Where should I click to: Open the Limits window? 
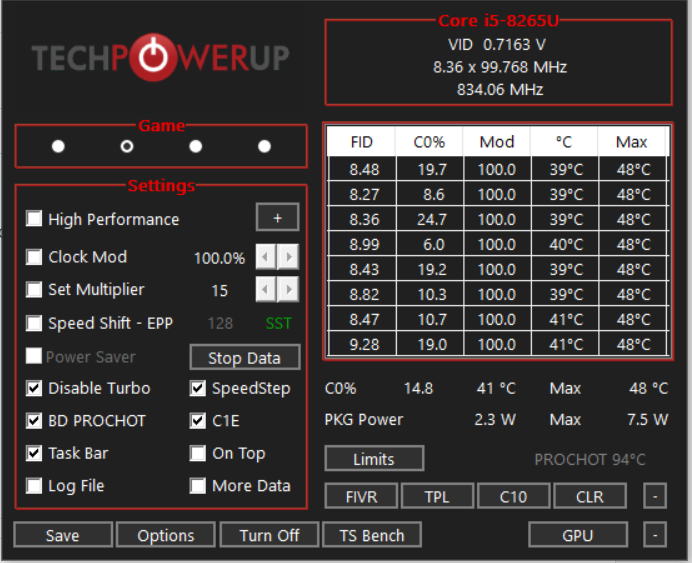coord(374,459)
